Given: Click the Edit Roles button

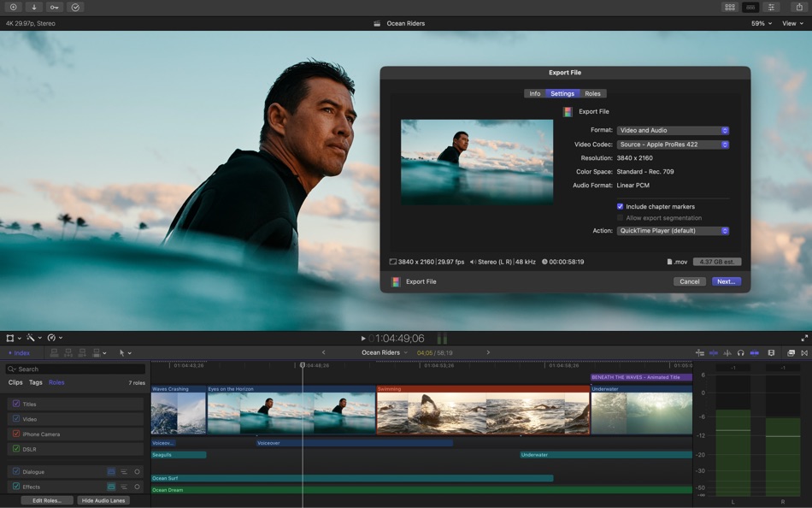Looking at the screenshot, I should click(46, 500).
